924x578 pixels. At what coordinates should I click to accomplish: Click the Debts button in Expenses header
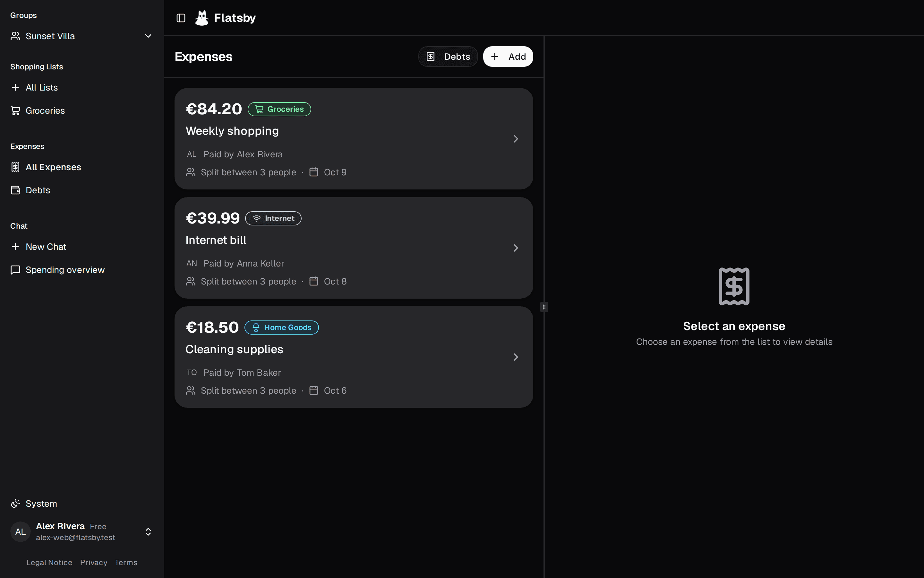coord(448,57)
